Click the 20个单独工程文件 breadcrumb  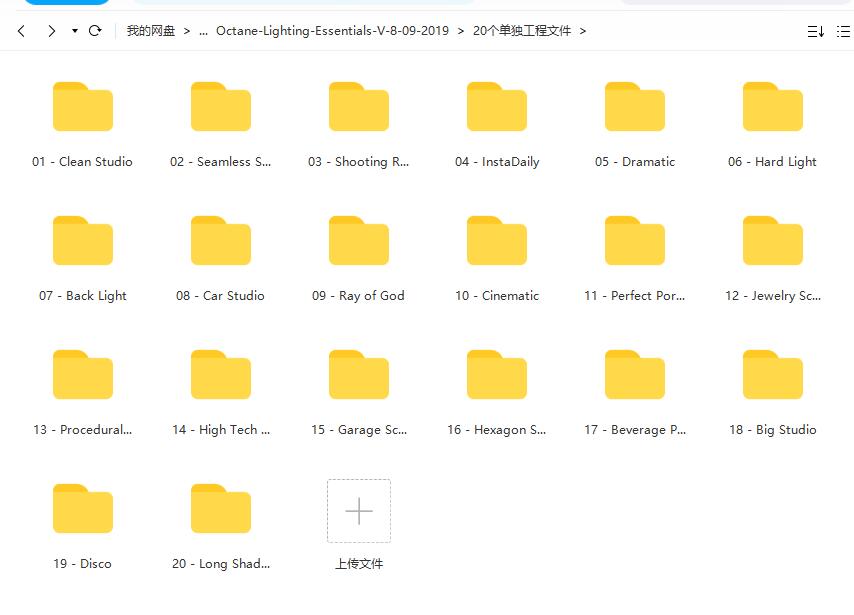point(522,31)
